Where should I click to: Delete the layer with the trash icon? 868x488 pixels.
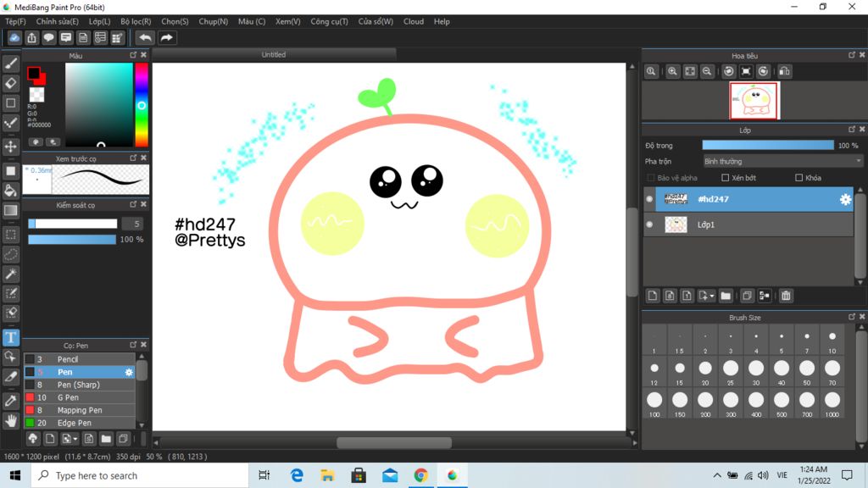786,296
